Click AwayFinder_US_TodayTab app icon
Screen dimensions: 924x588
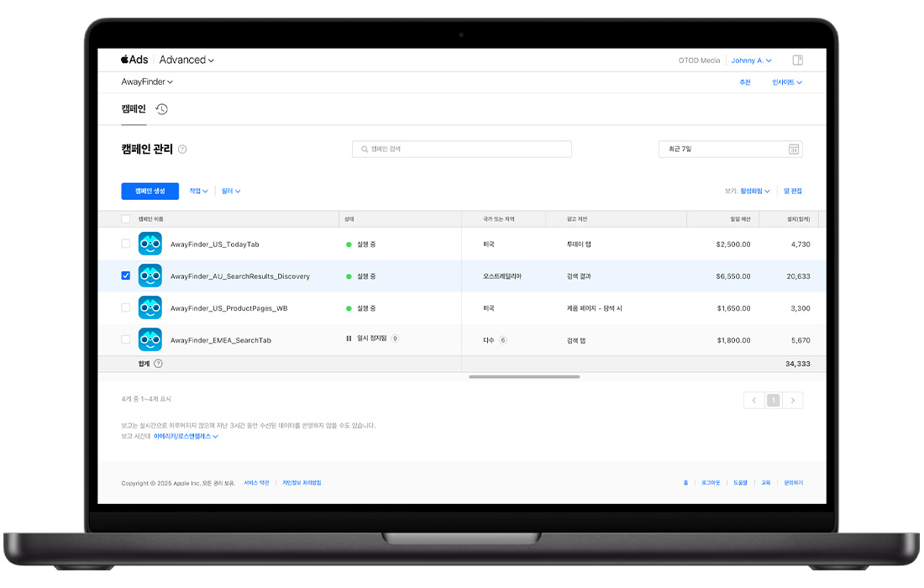tap(150, 244)
